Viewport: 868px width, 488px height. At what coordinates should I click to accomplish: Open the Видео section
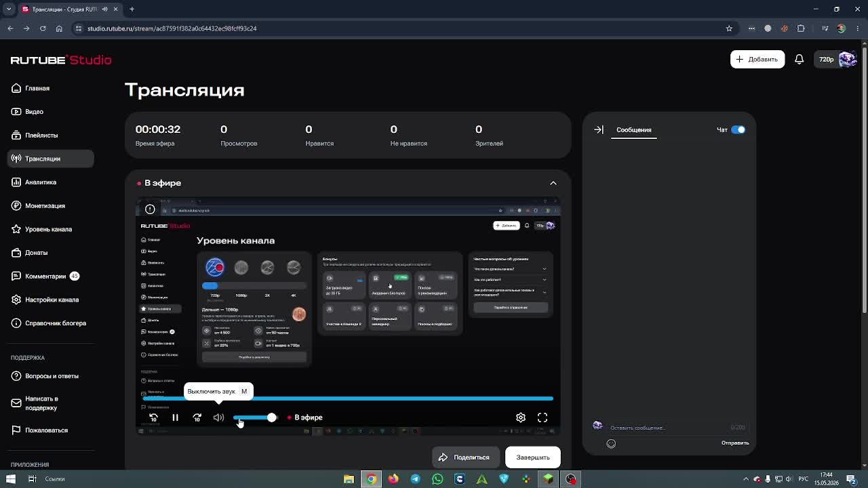tap(34, 112)
